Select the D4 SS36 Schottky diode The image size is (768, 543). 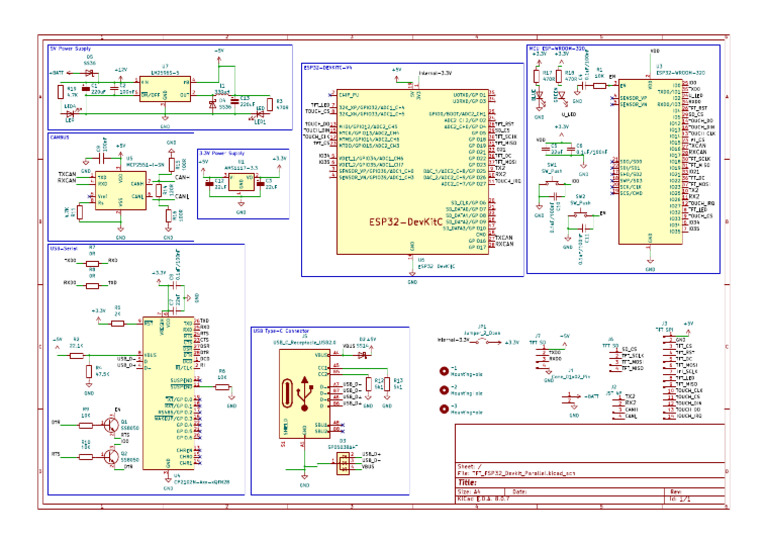tap(213, 104)
